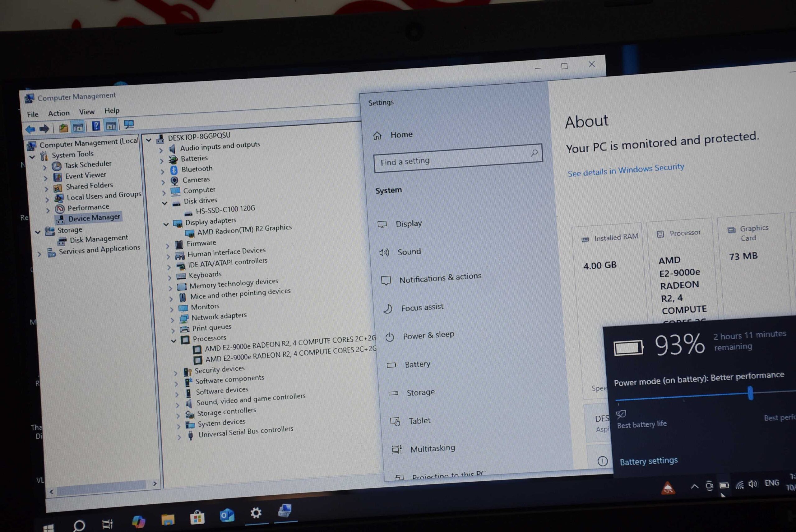Show hidden tray icons chevron
796x532 pixels.
tap(695, 487)
